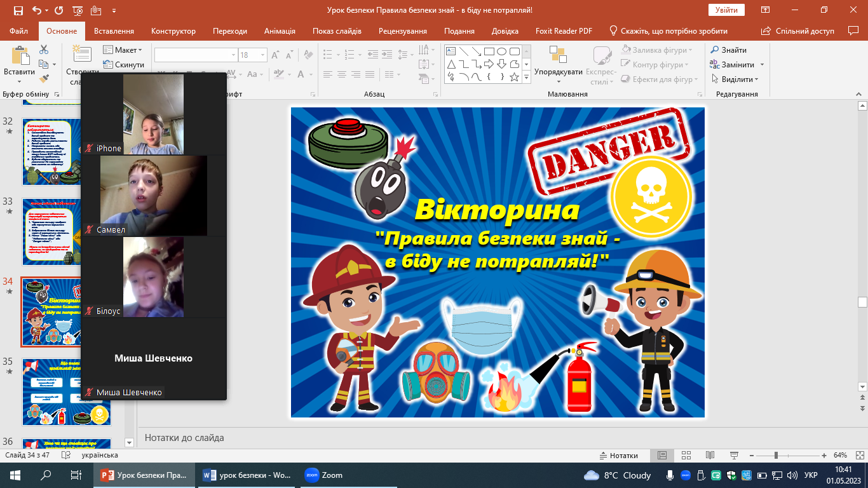Open Slide Sorter view in status bar

[x=686, y=456]
